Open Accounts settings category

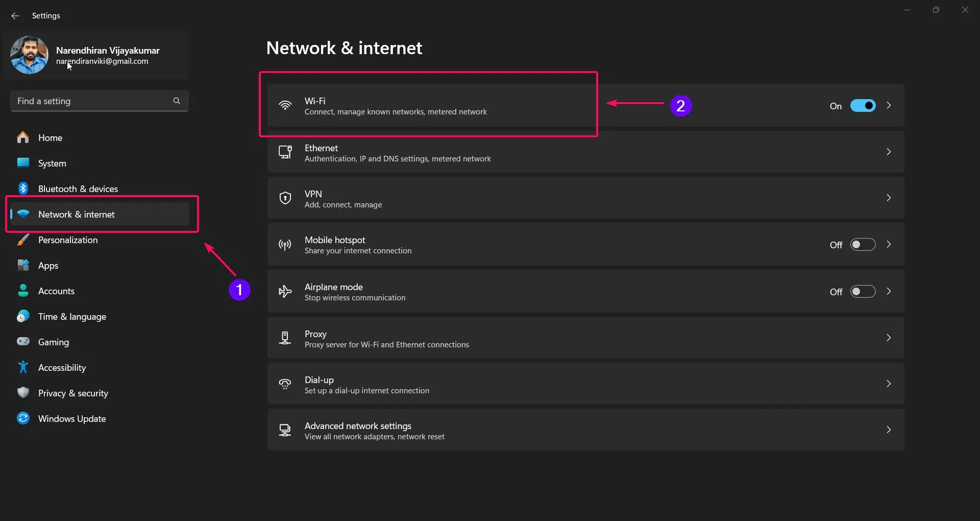click(x=100, y=291)
